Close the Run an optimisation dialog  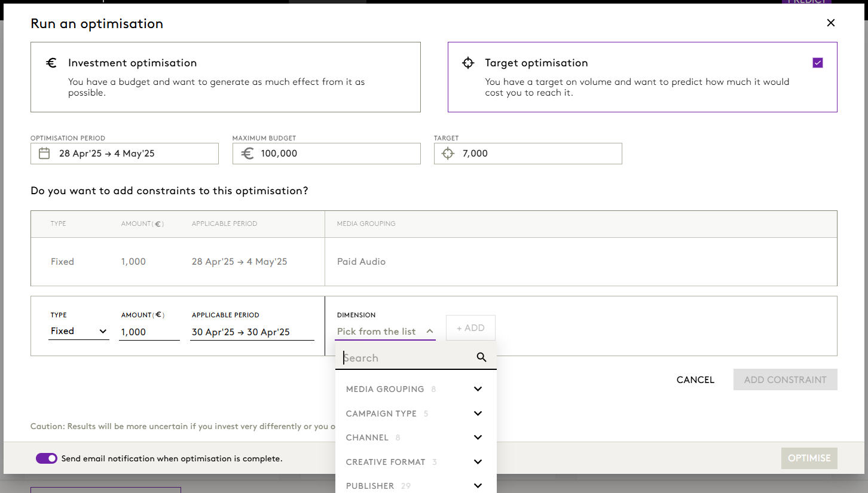tap(830, 23)
